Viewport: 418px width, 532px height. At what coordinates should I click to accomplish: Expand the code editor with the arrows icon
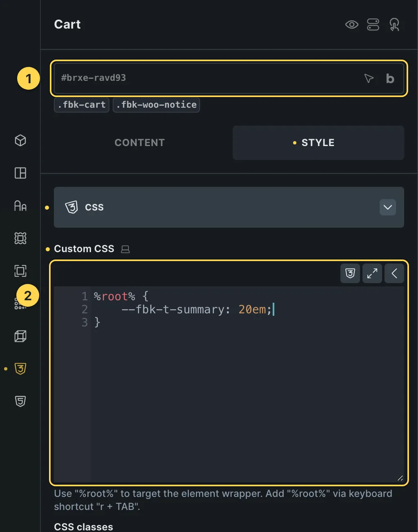pyautogui.click(x=372, y=273)
